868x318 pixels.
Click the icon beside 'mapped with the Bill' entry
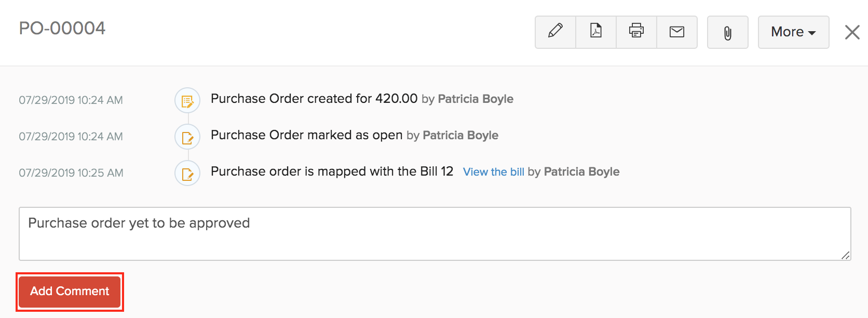[187, 174]
